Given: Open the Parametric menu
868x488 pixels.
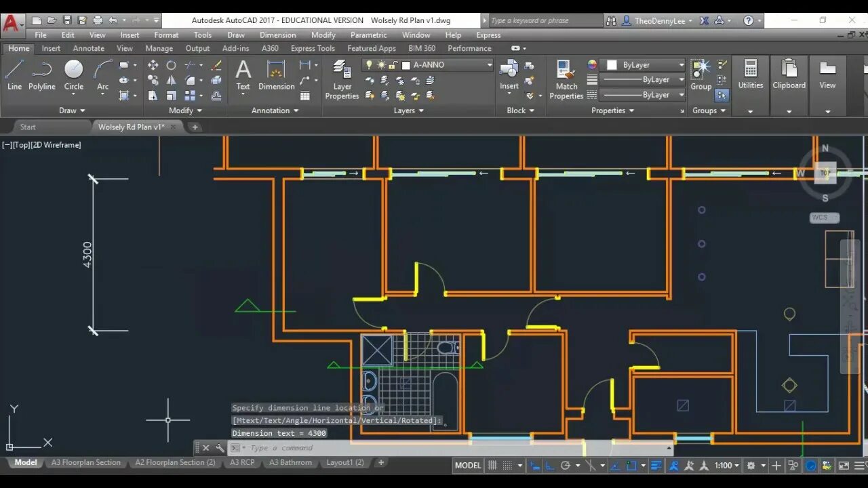Looking at the screenshot, I should pyautogui.click(x=369, y=35).
